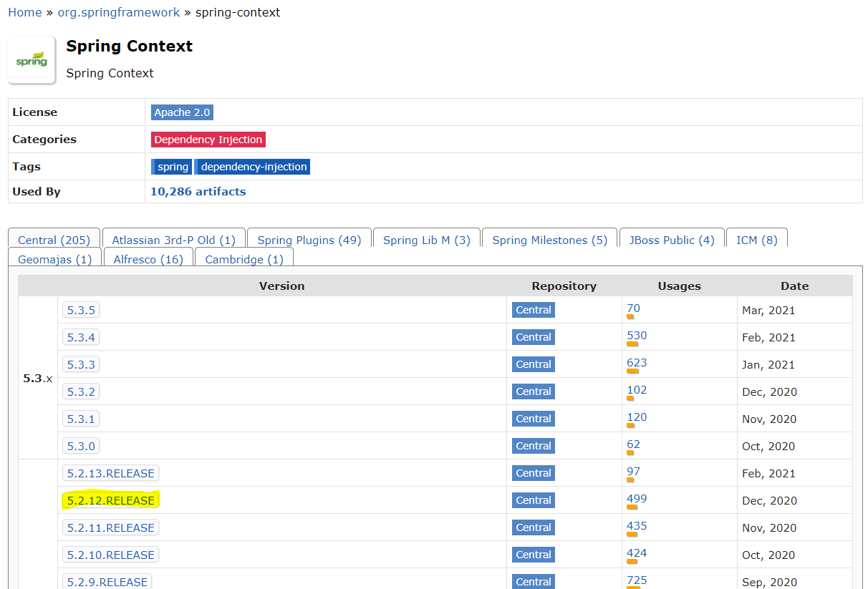868x589 pixels.
Task: Open version 5.3.4
Action: pyautogui.click(x=81, y=337)
